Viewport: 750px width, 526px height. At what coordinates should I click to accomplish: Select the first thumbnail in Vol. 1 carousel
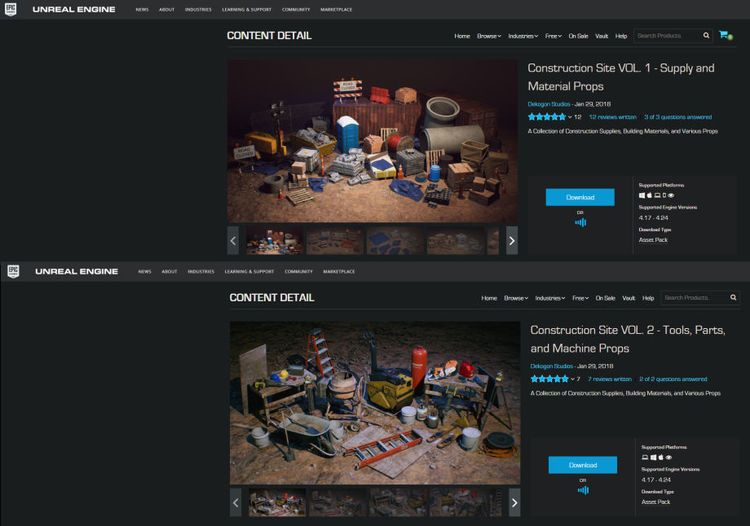[275, 241]
